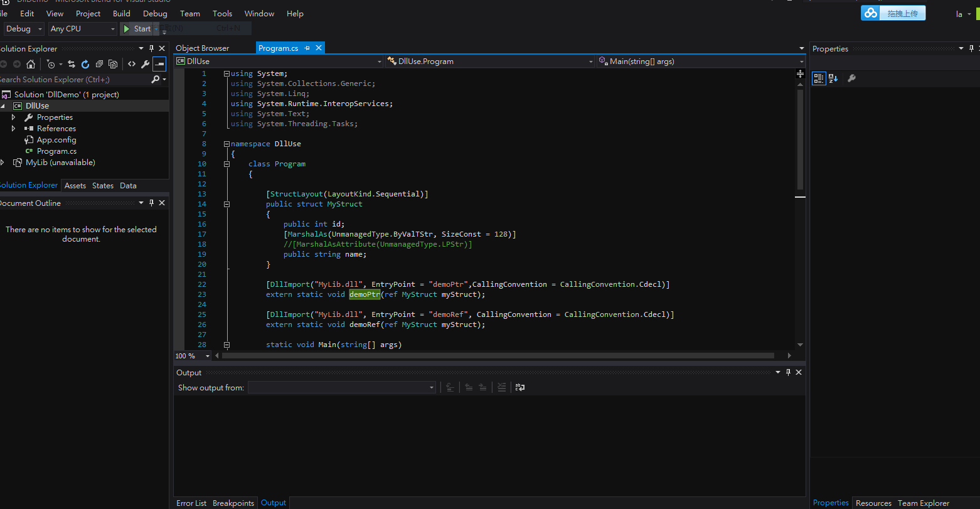980x509 pixels.
Task: Click green Start debugging button
Action: point(137,29)
